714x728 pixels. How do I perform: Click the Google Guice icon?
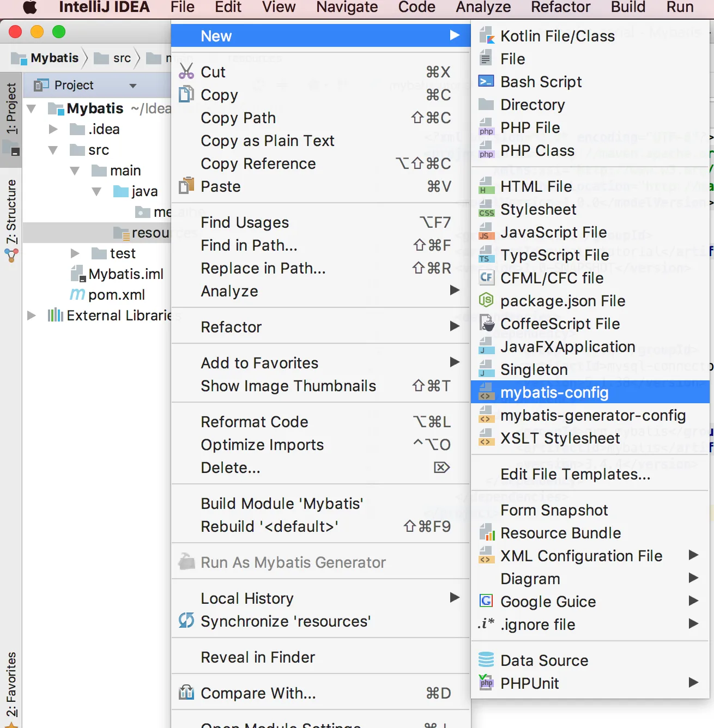(x=486, y=601)
